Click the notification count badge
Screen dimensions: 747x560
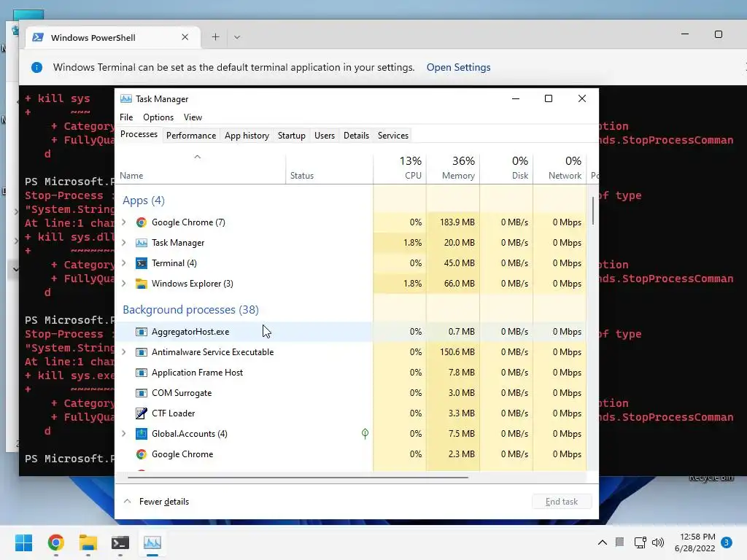click(x=727, y=542)
